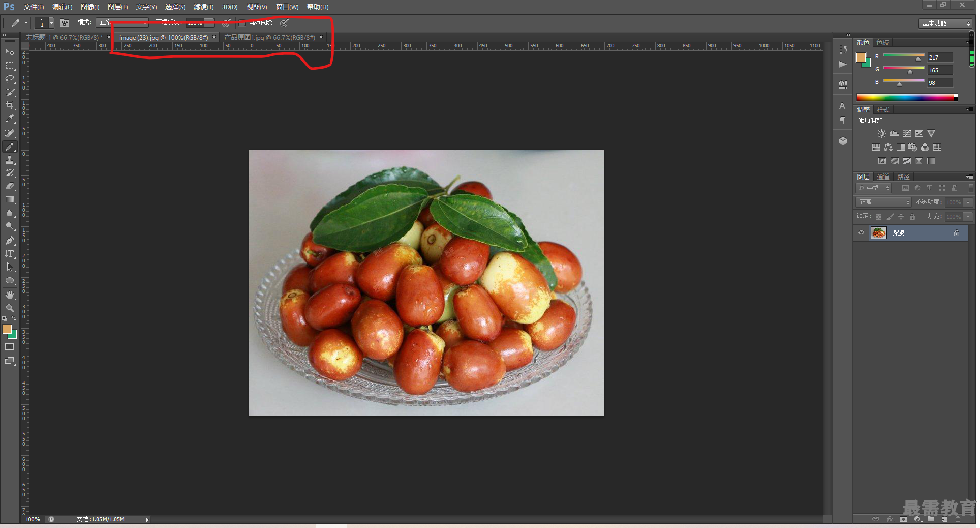Image resolution: width=980 pixels, height=528 pixels.
Task: Toggle type layer filter
Action: pos(930,188)
